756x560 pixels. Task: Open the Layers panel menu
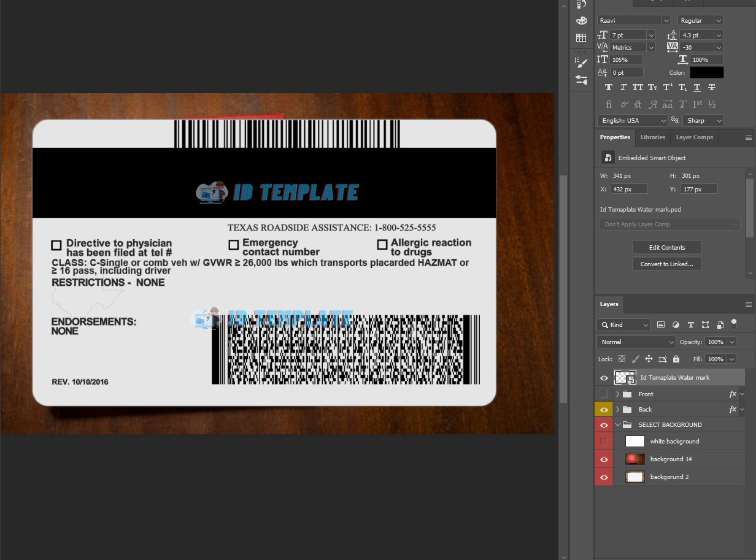(749, 304)
